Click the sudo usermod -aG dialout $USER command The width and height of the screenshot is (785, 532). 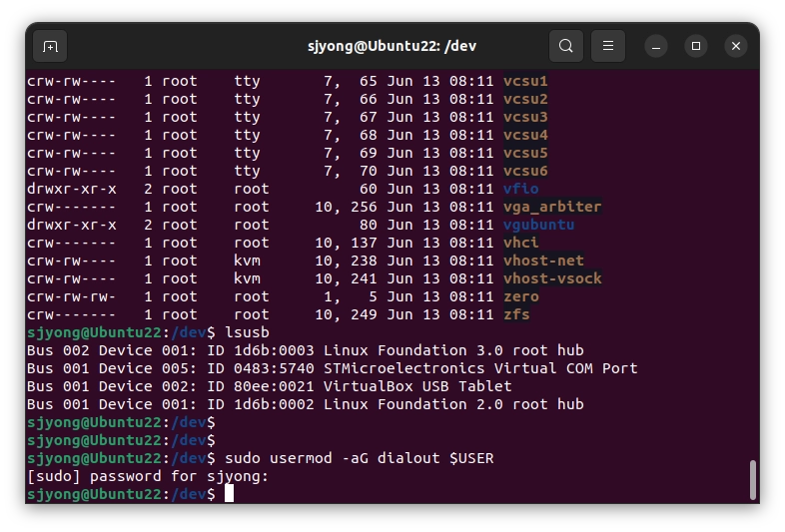[360, 458]
